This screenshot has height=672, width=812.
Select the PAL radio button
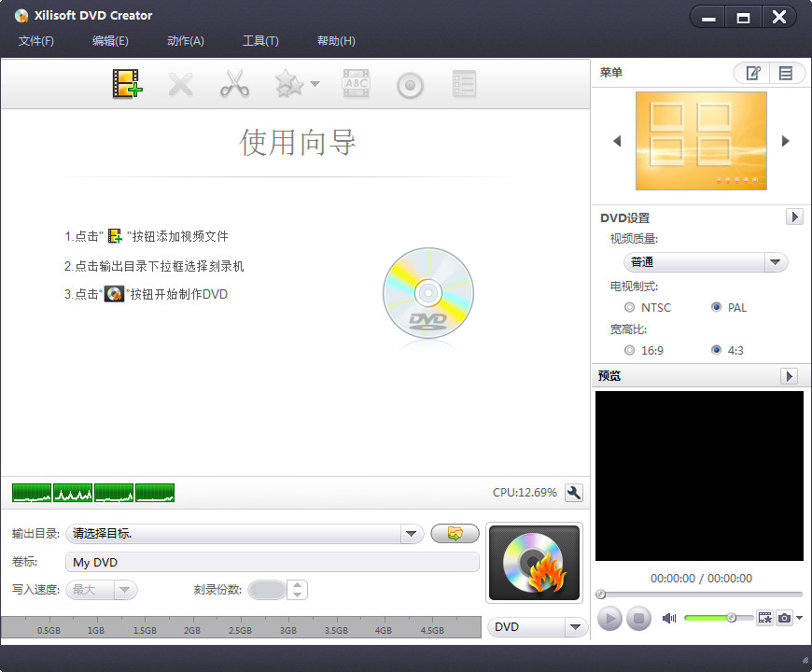[x=716, y=307]
